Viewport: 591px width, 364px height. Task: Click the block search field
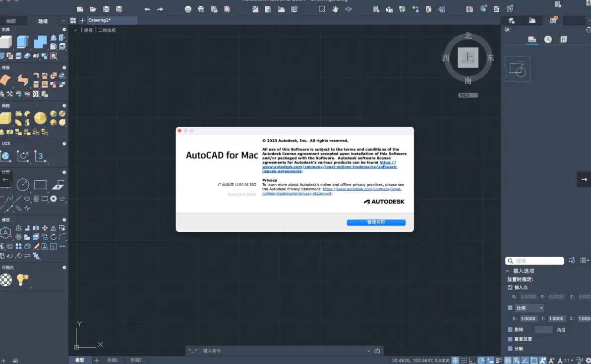pyautogui.click(x=534, y=260)
